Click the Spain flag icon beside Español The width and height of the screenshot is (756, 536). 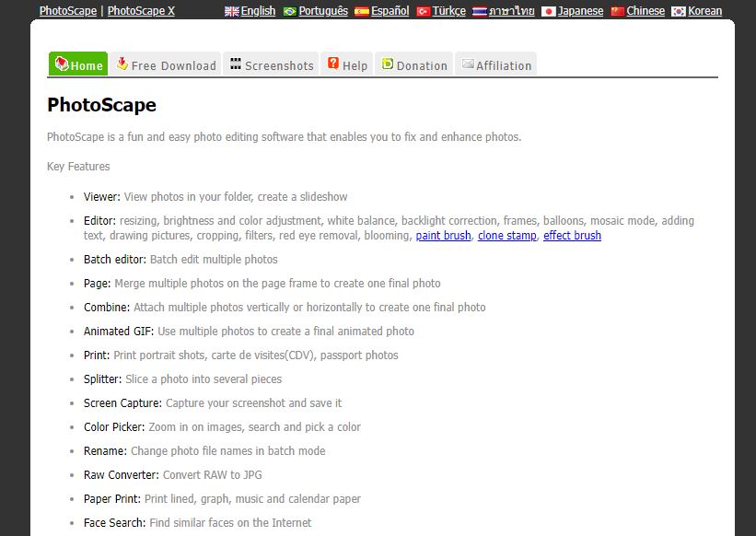tap(361, 11)
